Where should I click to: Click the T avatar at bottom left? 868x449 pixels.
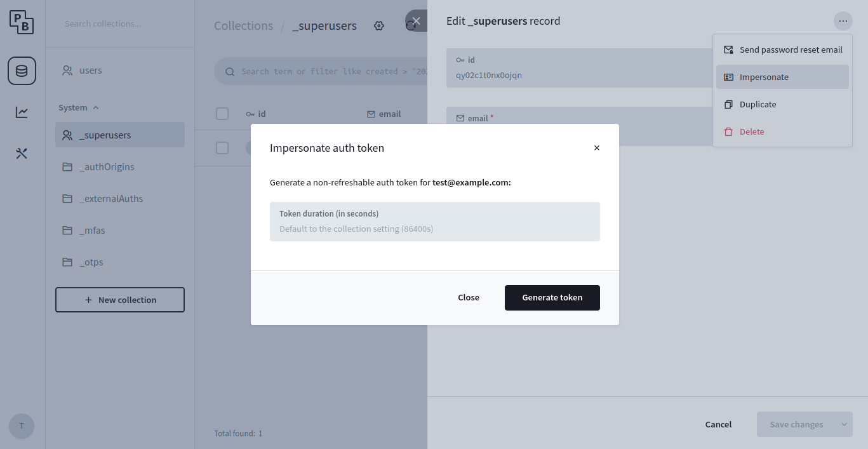[x=22, y=426]
